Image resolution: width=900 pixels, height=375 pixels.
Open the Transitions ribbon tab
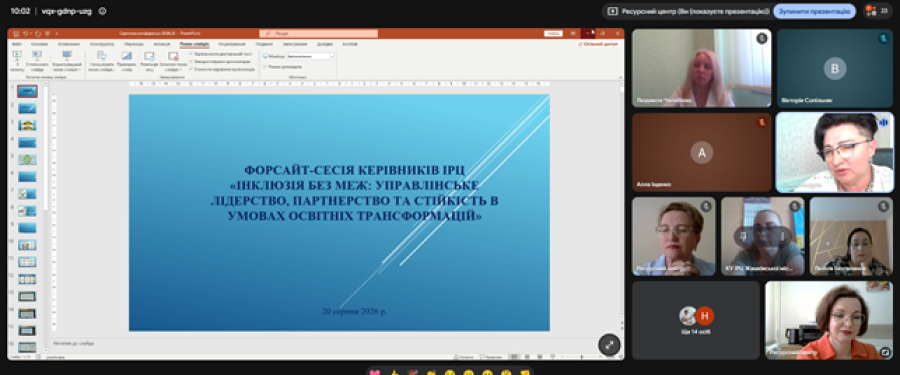point(134,44)
